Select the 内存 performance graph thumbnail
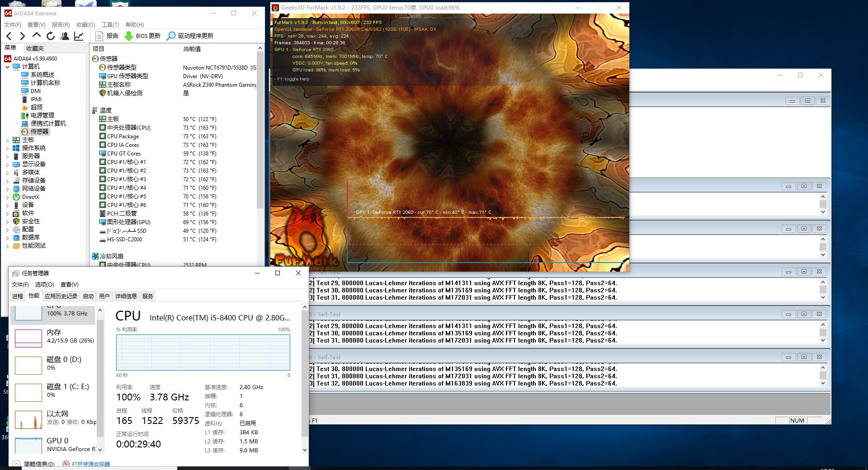Screen dimensions: 868x470 pos(28,338)
